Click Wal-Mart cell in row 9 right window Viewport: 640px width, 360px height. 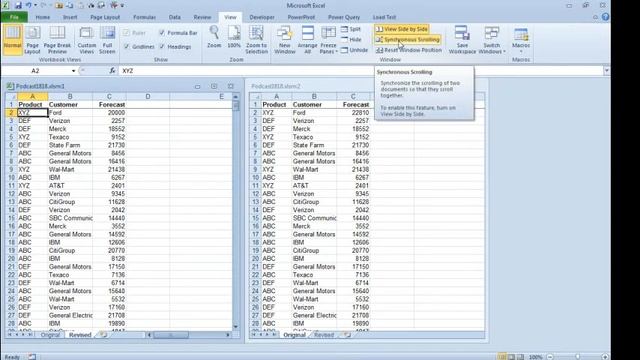pyautogui.click(x=314, y=169)
